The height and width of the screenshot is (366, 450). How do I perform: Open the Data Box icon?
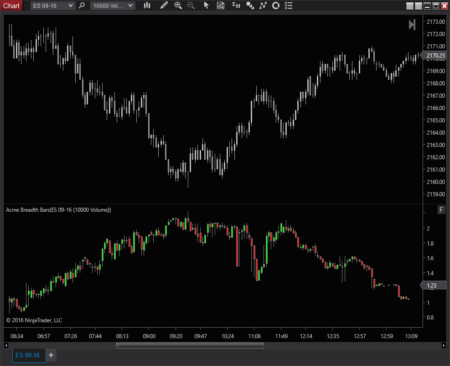pyautogui.click(x=221, y=5)
